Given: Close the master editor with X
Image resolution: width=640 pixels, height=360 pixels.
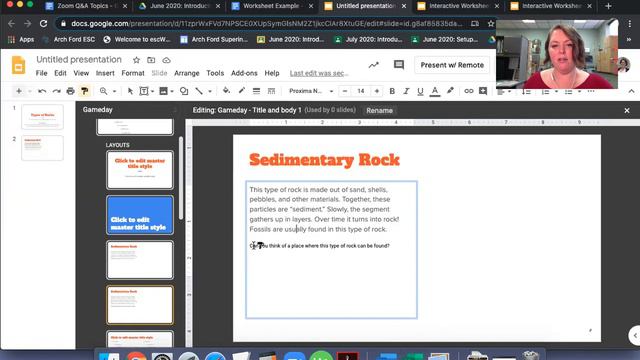Looking at the screenshot, I should click(627, 110).
